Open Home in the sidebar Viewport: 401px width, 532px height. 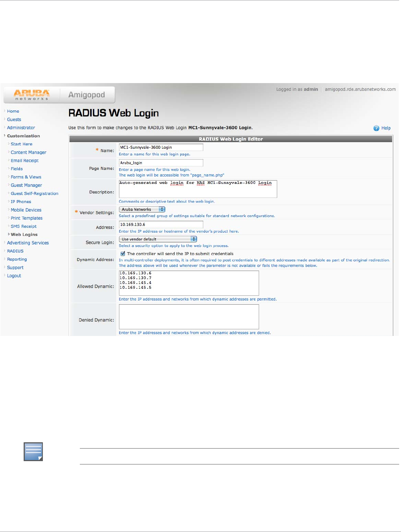pyautogui.click(x=13, y=111)
